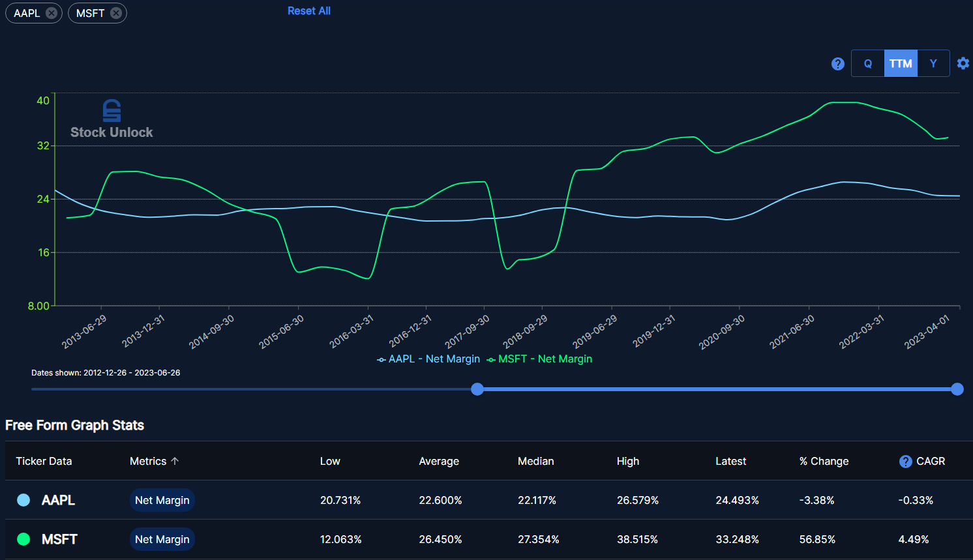Screen dimensions: 973x560
Task: Click AAPL average value 22.600%
Action: [x=440, y=500]
